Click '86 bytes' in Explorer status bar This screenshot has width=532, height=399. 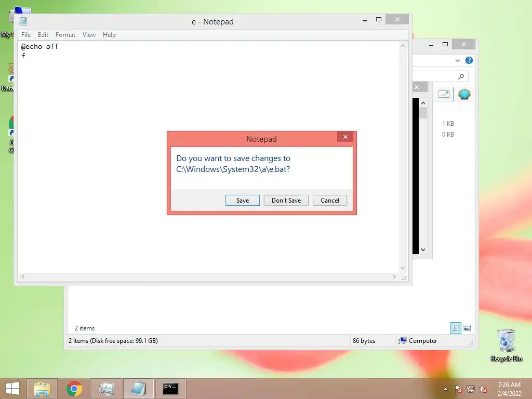pyautogui.click(x=364, y=341)
